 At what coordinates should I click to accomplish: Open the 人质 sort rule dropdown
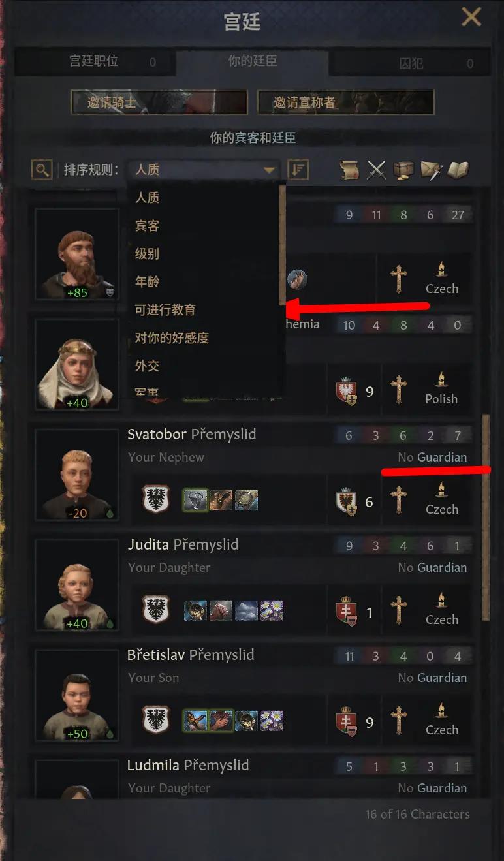204,170
